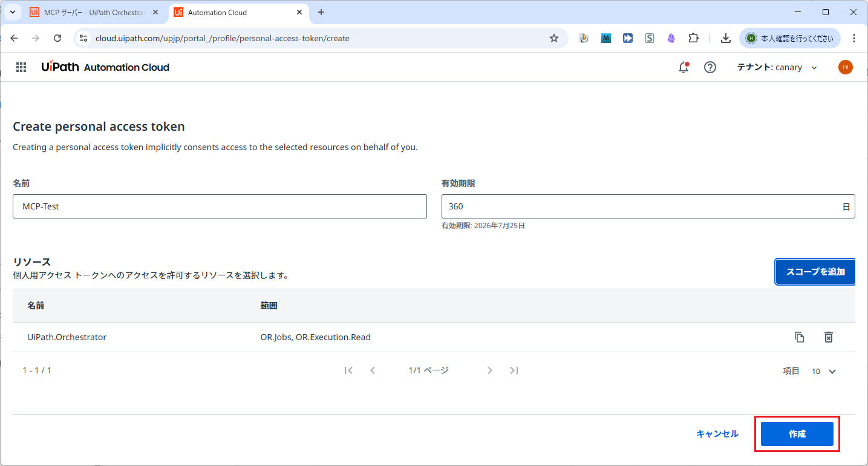
Task: Click the 本人確認を行ってください profile button
Action: pyautogui.click(x=790, y=38)
